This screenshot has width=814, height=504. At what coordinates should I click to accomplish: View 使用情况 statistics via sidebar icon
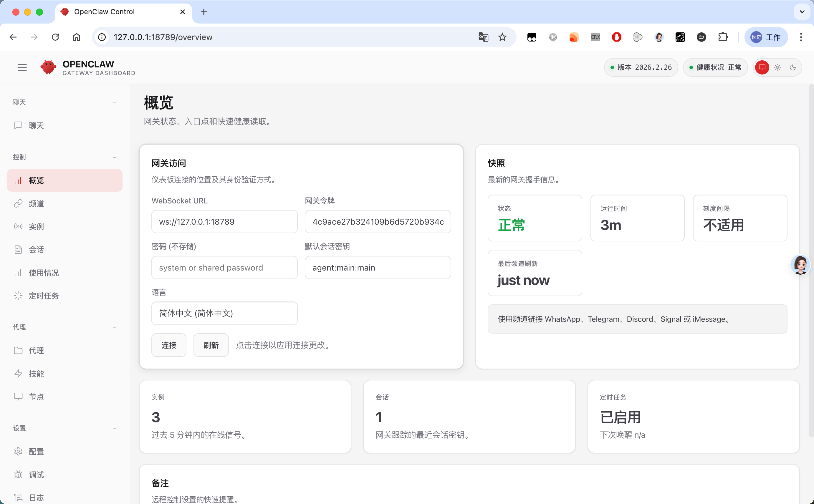click(x=44, y=273)
